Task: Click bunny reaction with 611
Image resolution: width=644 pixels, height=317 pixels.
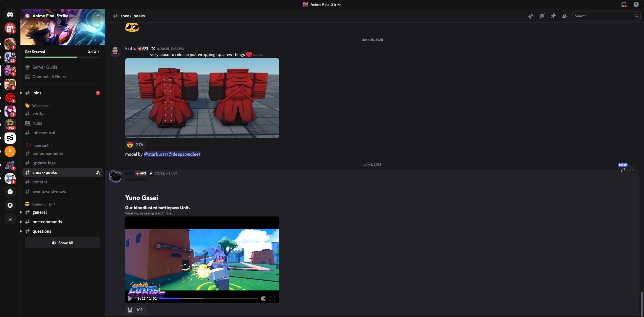Action: (136, 309)
